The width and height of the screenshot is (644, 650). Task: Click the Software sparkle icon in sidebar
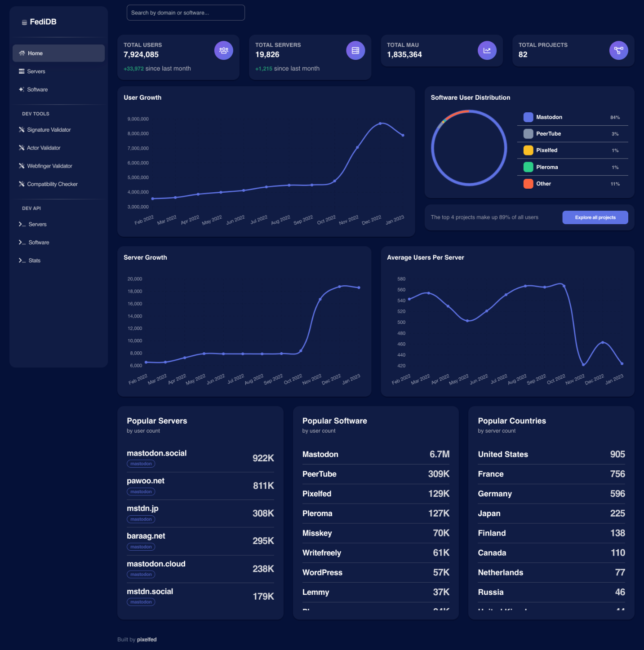(x=22, y=89)
